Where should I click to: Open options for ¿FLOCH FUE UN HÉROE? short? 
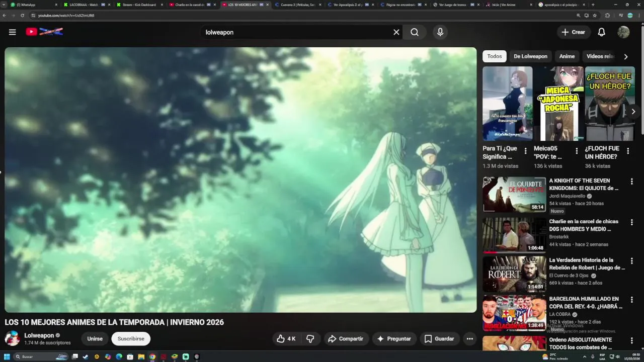[x=628, y=151]
